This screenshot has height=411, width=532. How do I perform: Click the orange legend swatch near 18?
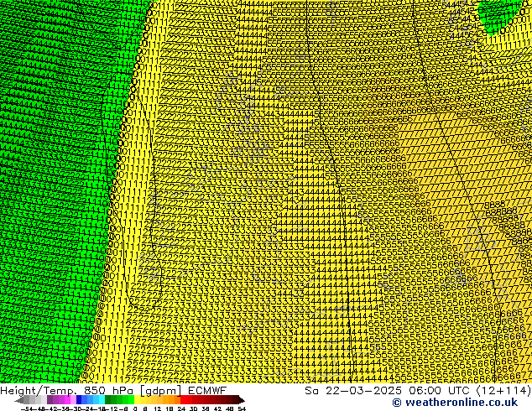[172, 400]
